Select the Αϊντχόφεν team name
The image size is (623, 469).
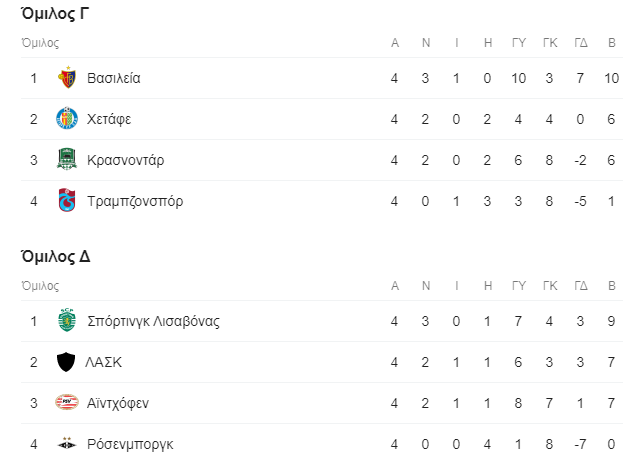(x=118, y=403)
